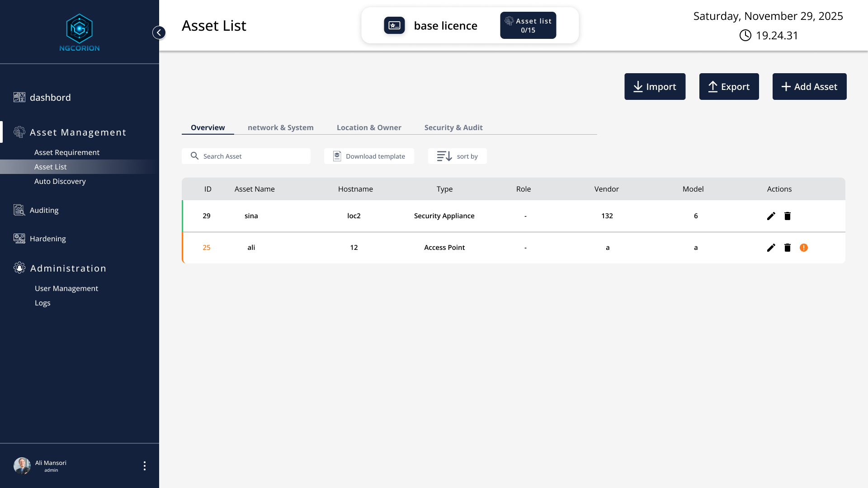Viewport: 868px width, 488px height.
Task: Open user options three-dot menu
Action: 145,466
